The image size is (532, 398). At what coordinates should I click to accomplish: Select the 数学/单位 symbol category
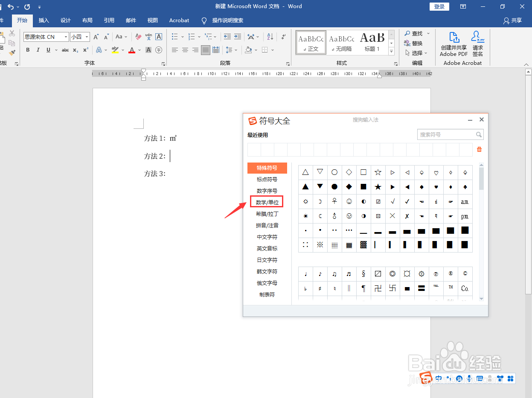267,202
